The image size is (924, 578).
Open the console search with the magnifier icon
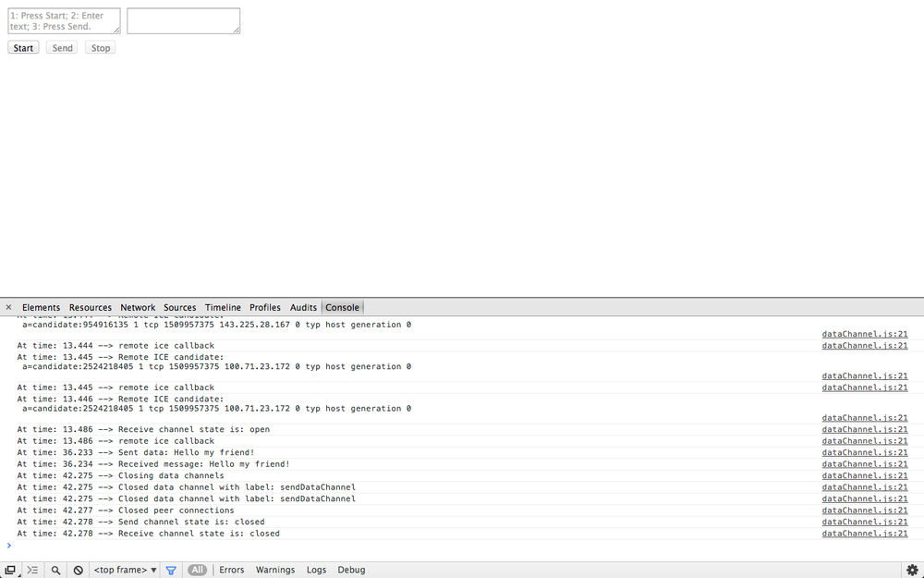(54, 570)
